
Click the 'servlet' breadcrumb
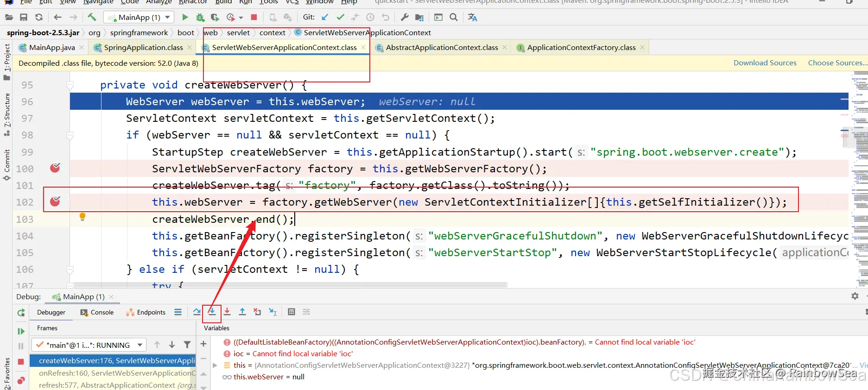point(238,32)
